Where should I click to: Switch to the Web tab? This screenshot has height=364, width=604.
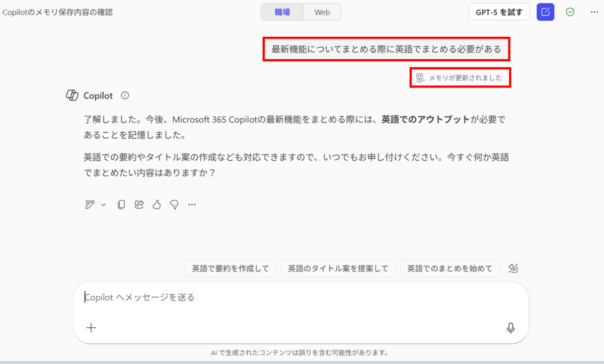(322, 12)
